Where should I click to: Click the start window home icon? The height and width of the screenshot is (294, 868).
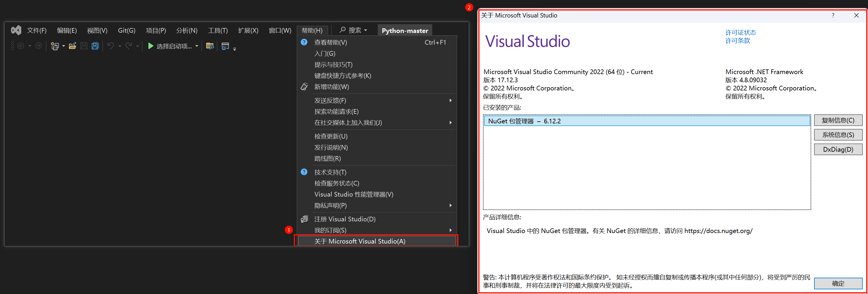(225, 46)
